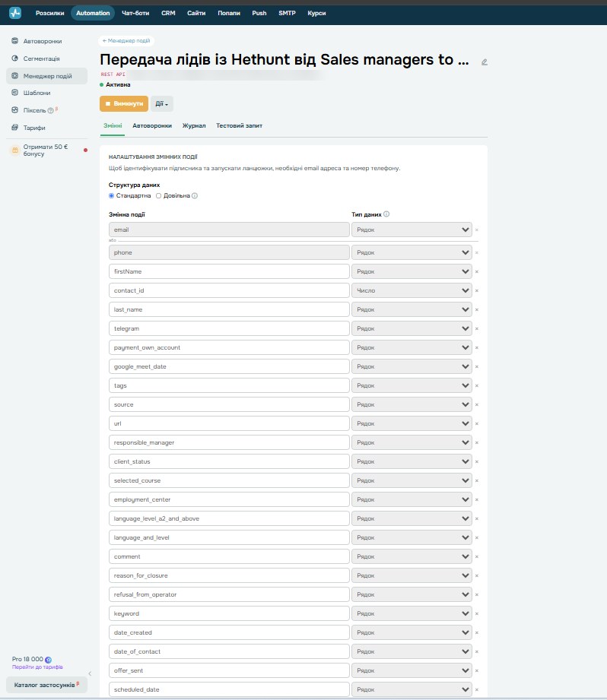Open Тарифи sidebar icon
Viewport: 607px width, 700px height.
[x=14, y=127]
